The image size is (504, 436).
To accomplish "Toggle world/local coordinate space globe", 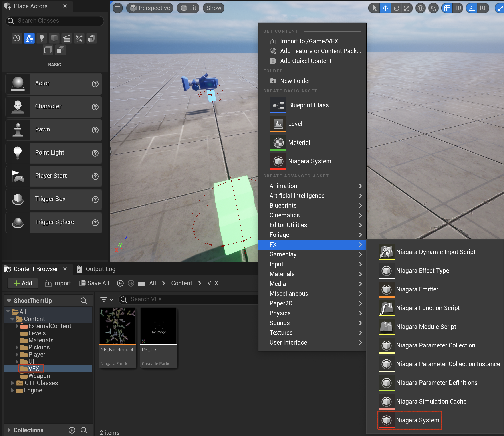I will (421, 8).
